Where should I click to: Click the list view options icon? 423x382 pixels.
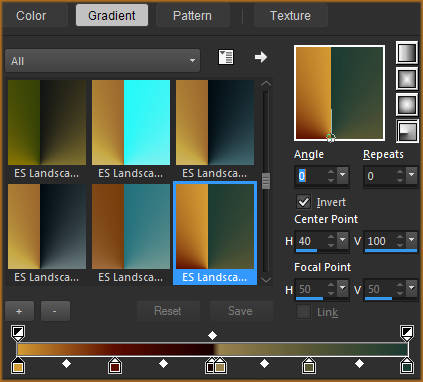point(226,57)
